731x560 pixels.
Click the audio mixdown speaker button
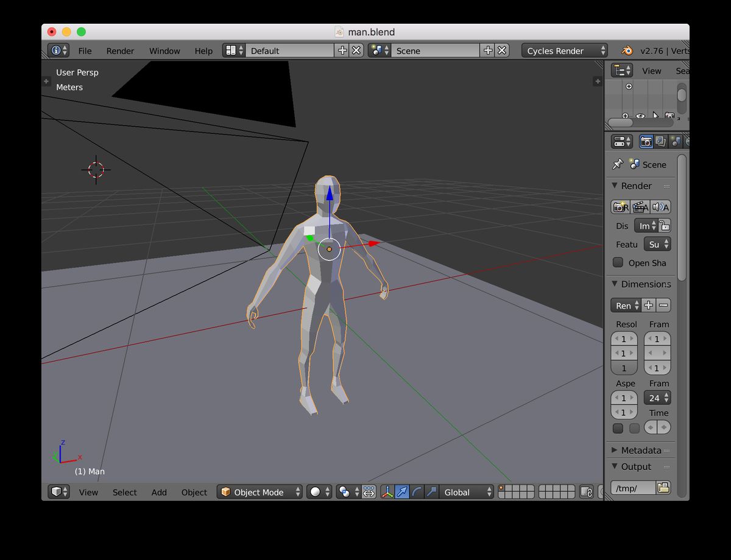[x=660, y=208]
